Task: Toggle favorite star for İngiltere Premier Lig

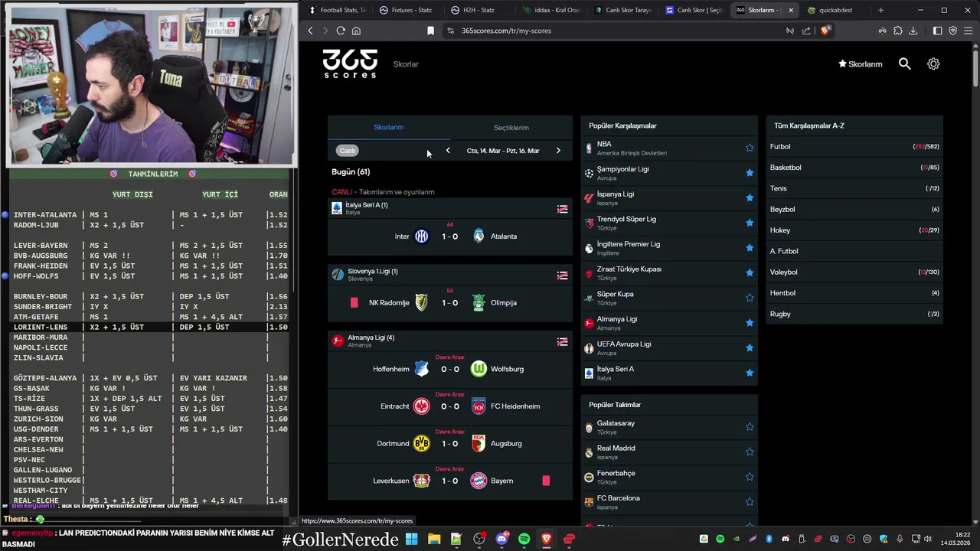Action: (750, 248)
